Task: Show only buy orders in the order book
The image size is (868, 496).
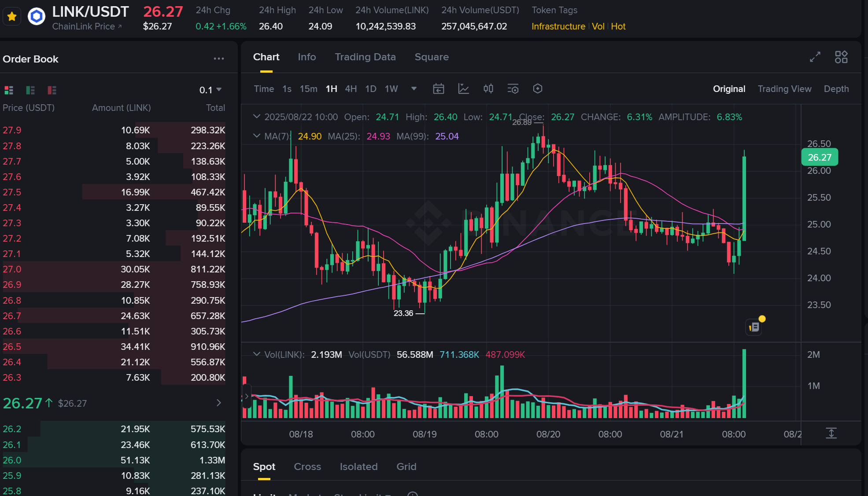Action: pos(30,90)
